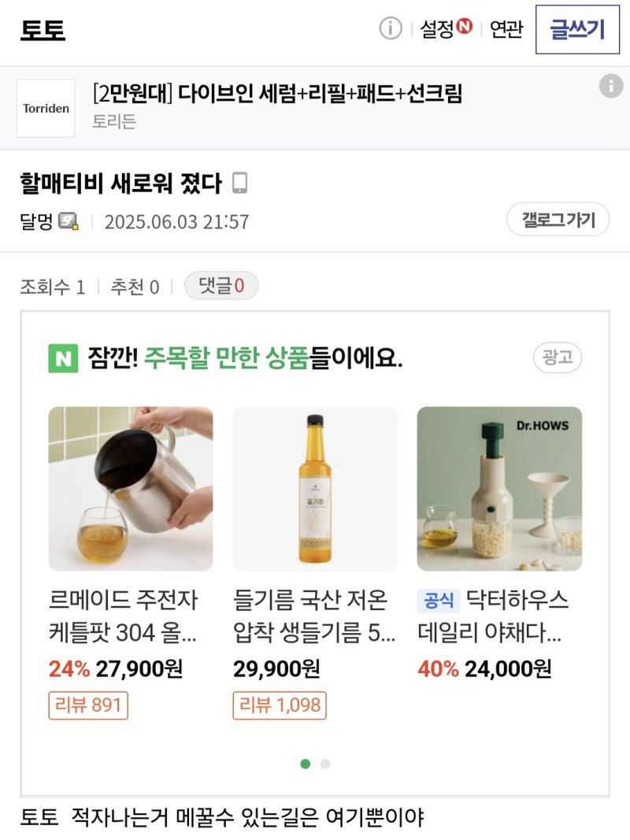This screenshot has height=840, width=630.
Task: Click the 르메이드 주전자 kettle thumbnail
Action: [131, 488]
